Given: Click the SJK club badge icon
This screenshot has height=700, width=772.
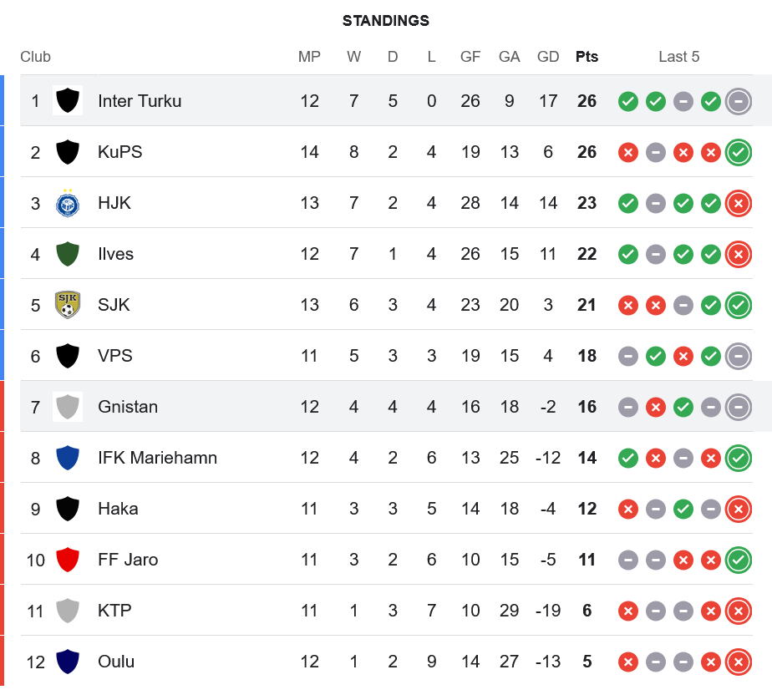Looking at the screenshot, I should [x=67, y=305].
